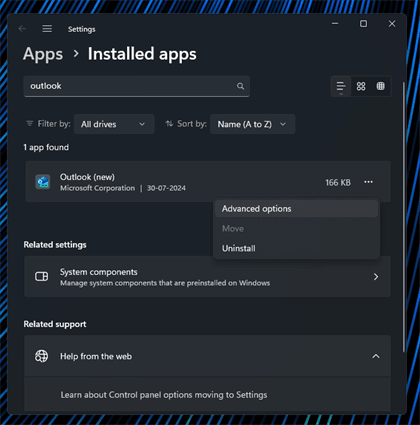The height and width of the screenshot is (425, 420).
Task: Click the vertical scrollbar on right
Action: click(404, 217)
